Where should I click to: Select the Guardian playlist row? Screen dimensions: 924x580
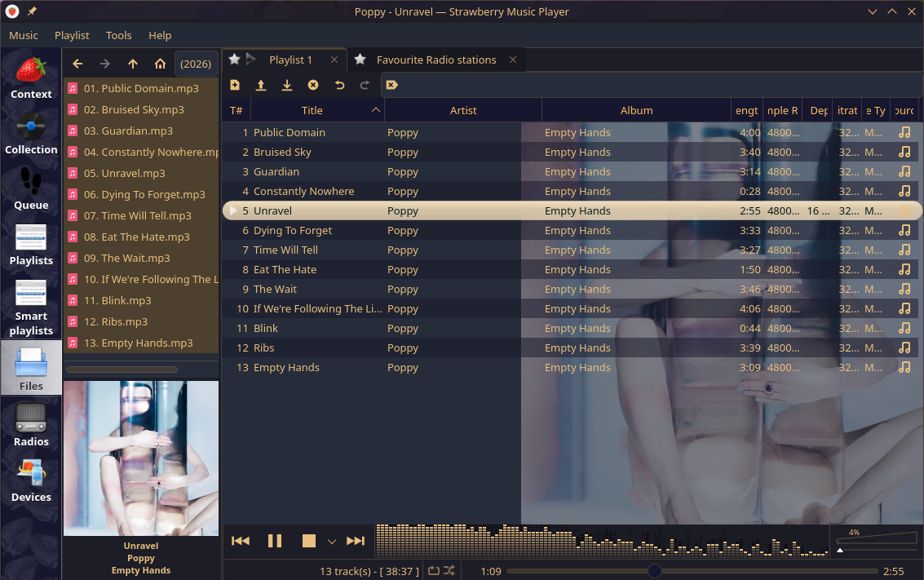click(572, 171)
